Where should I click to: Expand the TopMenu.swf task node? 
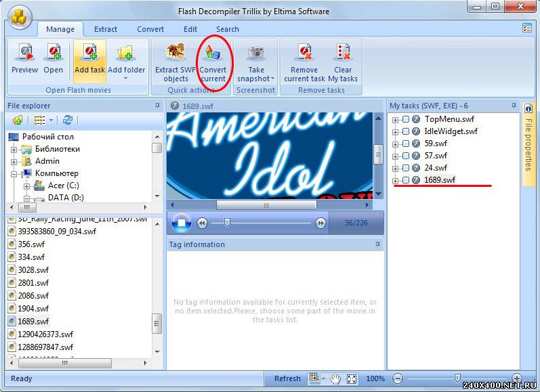395,120
